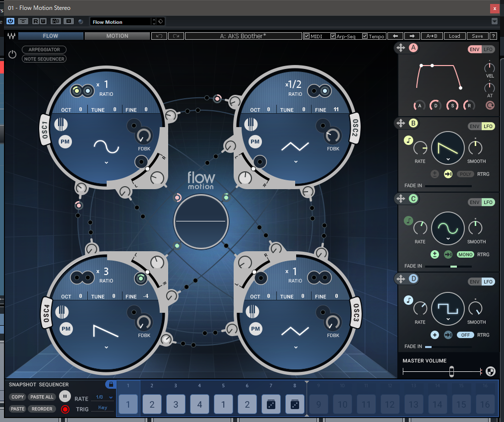
Task: Click modulator A drag handle icon
Action: click(400, 48)
